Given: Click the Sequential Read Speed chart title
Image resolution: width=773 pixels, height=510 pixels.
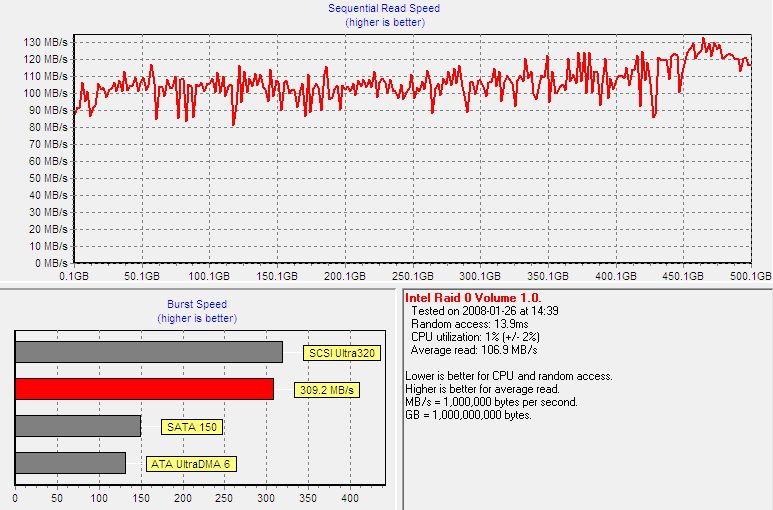Looking at the screenshot, I should [384, 8].
